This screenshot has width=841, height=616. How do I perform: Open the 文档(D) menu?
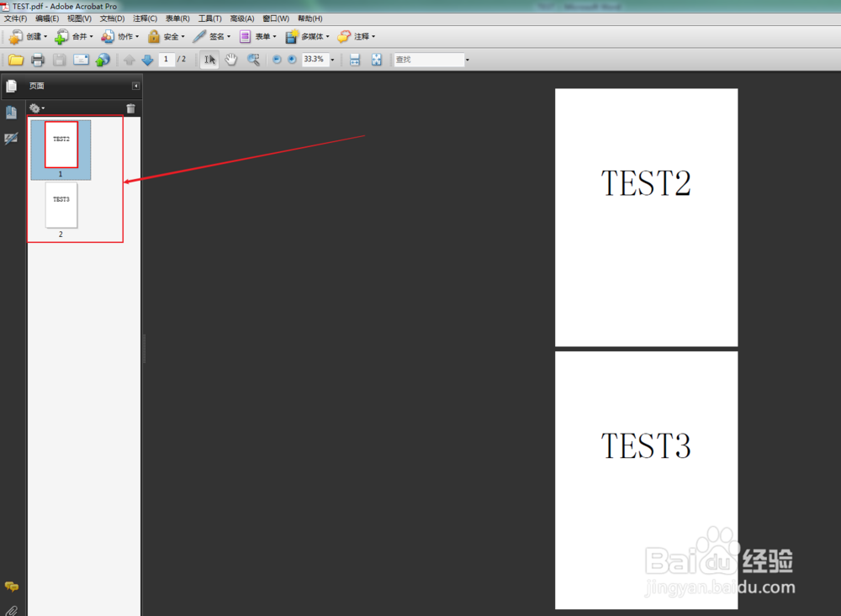click(112, 18)
